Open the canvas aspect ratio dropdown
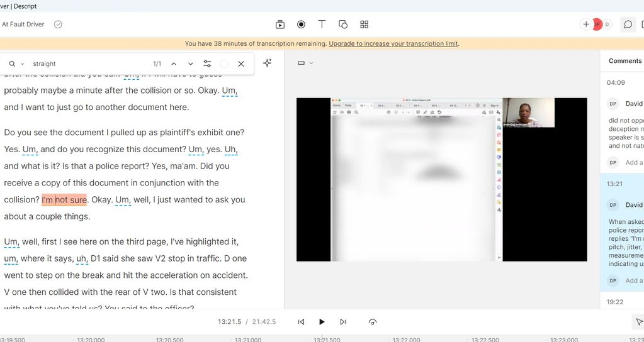This screenshot has height=342, width=644. pyautogui.click(x=305, y=63)
